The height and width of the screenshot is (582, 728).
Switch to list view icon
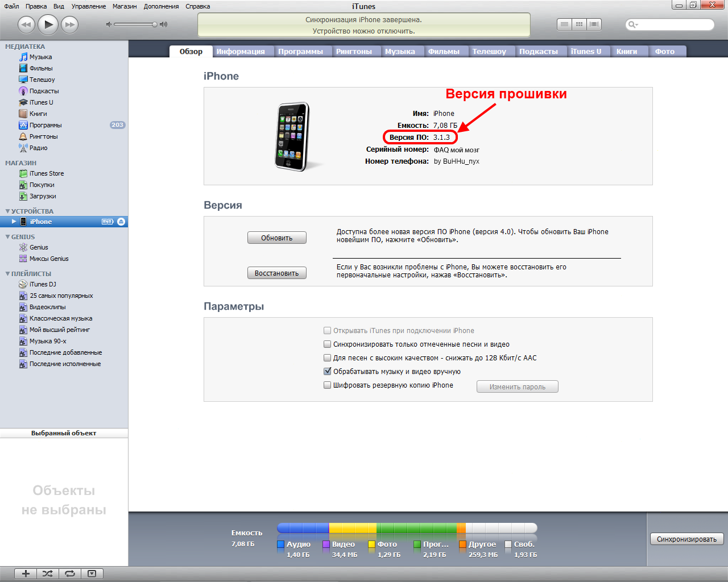click(564, 24)
